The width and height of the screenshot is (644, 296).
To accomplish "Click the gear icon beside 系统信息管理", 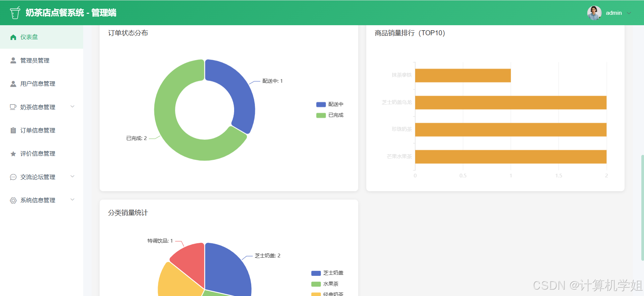I will pos(13,201).
